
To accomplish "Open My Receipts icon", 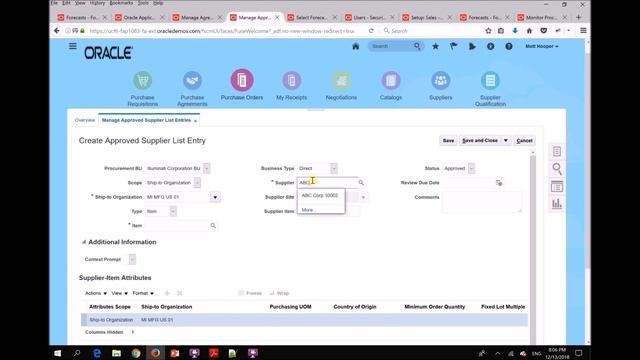I will click(291, 80).
